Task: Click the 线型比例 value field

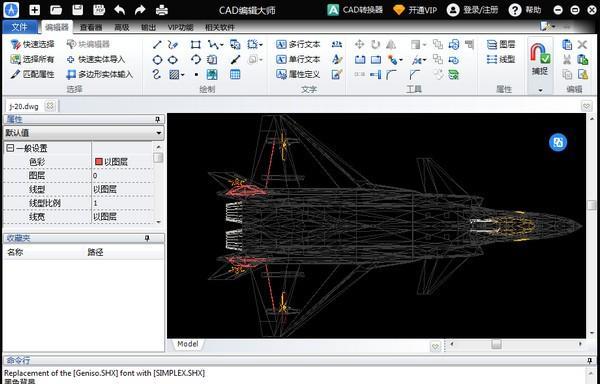Action: (x=122, y=203)
